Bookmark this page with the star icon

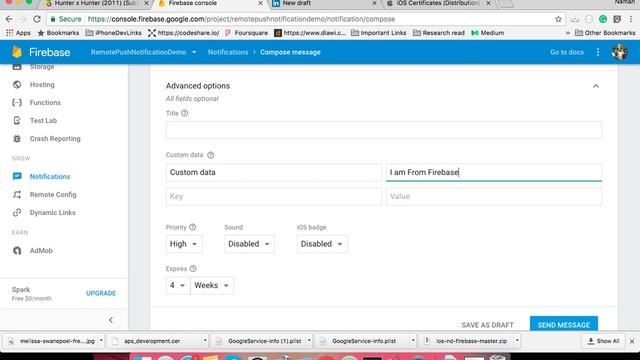pos(558,19)
